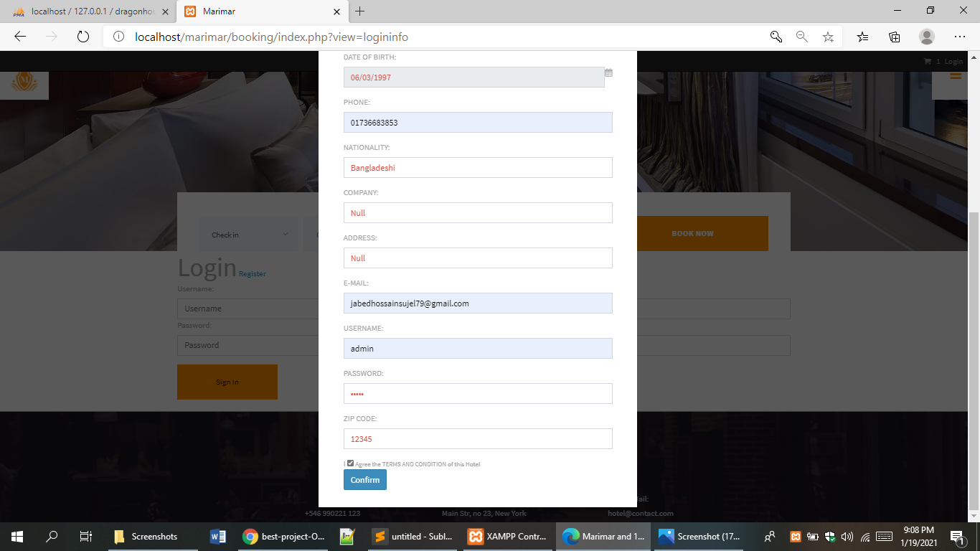The height and width of the screenshot is (551, 980).
Task: Click the zoom-out magnifier in address bar
Action: (x=802, y=36)
